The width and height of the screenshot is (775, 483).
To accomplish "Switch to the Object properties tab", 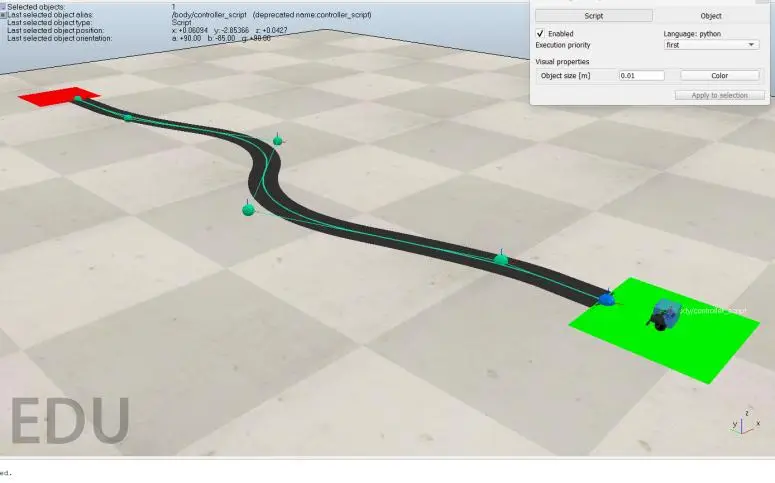I will pyautogui.click(x=711, y=16).
